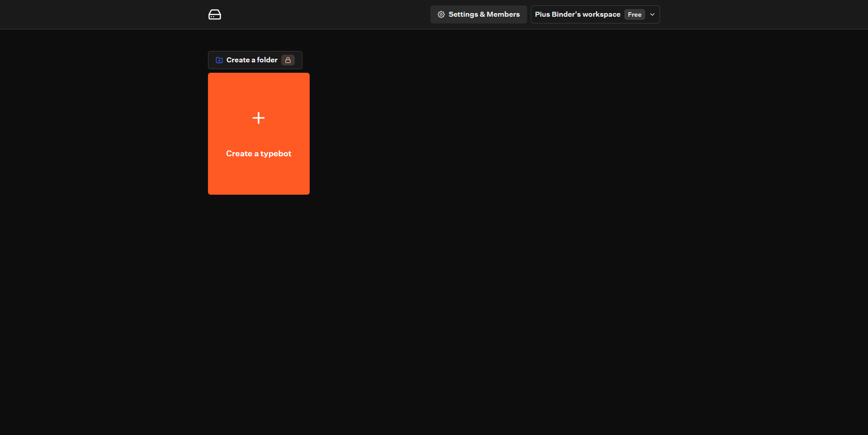Click the word "Members" in the header button
Screen dimensions: 868x435
(503, 14)
